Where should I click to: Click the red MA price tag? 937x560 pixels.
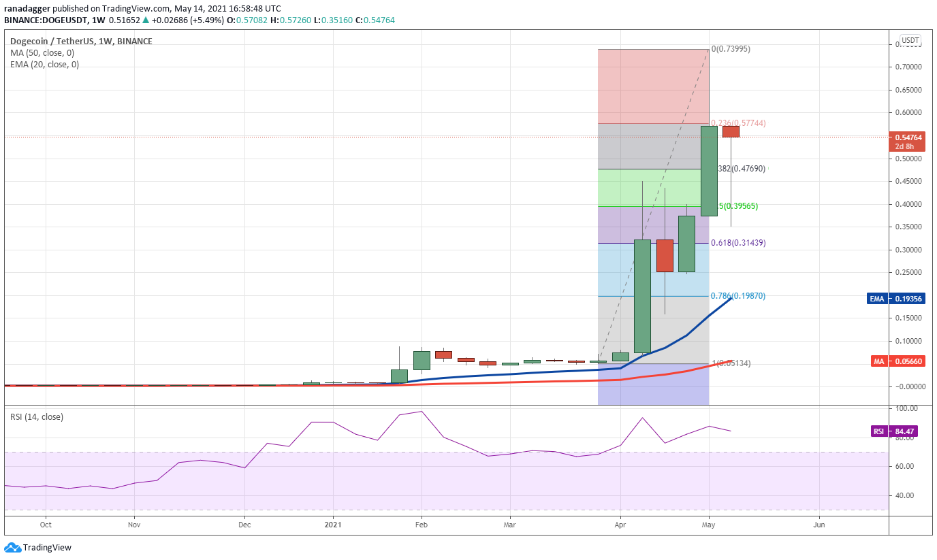coord(897,361)
